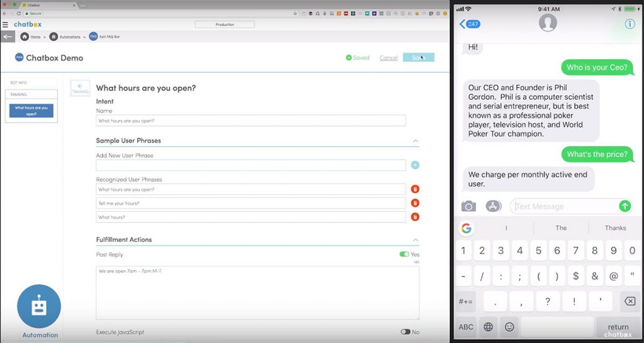Click the Add New User Phrase field

pyautogui.click(x=251, y=165)
